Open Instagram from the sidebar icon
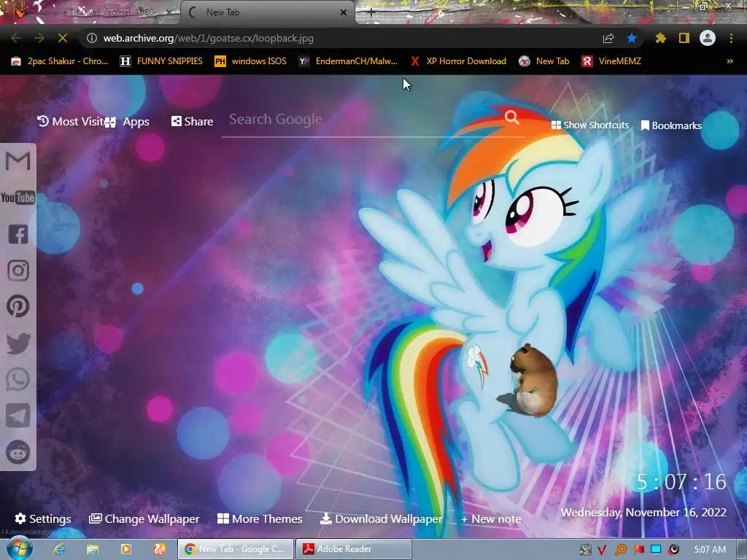 tap(18, 271)
